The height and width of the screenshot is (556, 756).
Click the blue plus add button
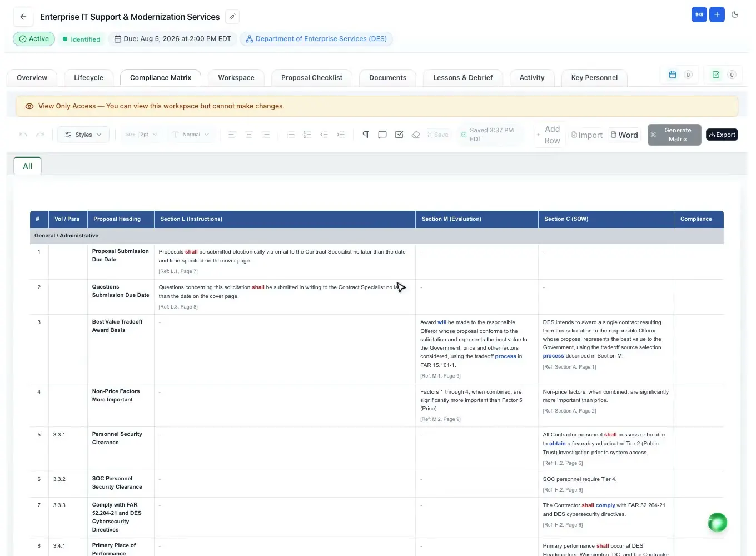pos(717,14)
